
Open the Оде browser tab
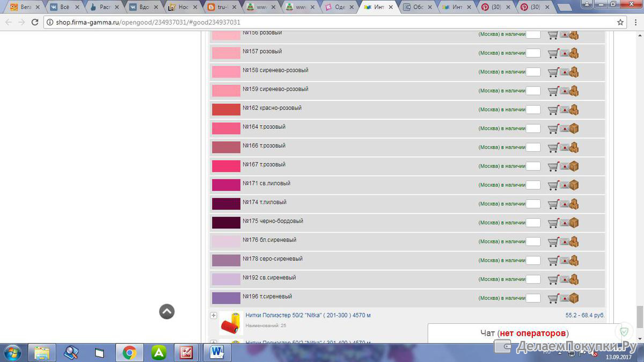tap(338, 7)
